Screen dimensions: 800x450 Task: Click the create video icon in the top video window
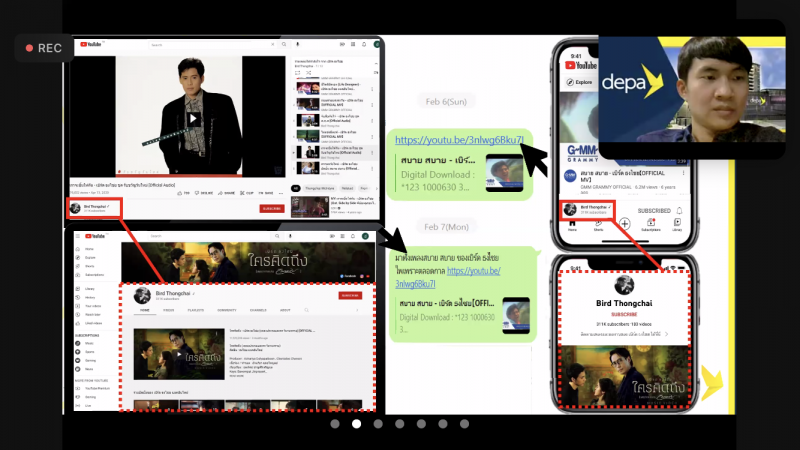coord(342,44)
